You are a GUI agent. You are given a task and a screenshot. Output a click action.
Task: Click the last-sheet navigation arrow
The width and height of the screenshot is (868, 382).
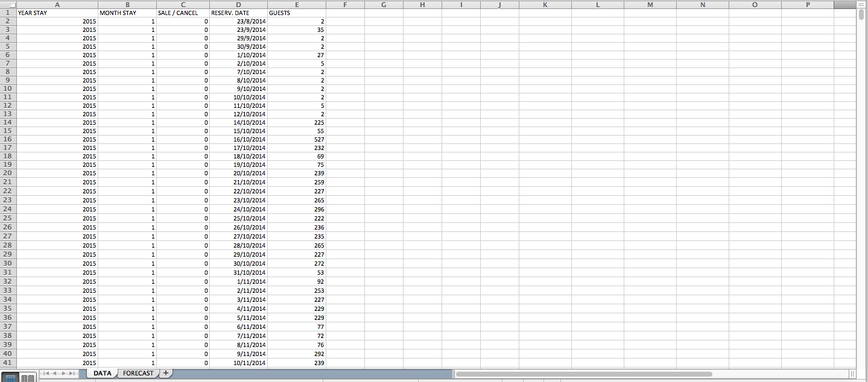(72, 373)
